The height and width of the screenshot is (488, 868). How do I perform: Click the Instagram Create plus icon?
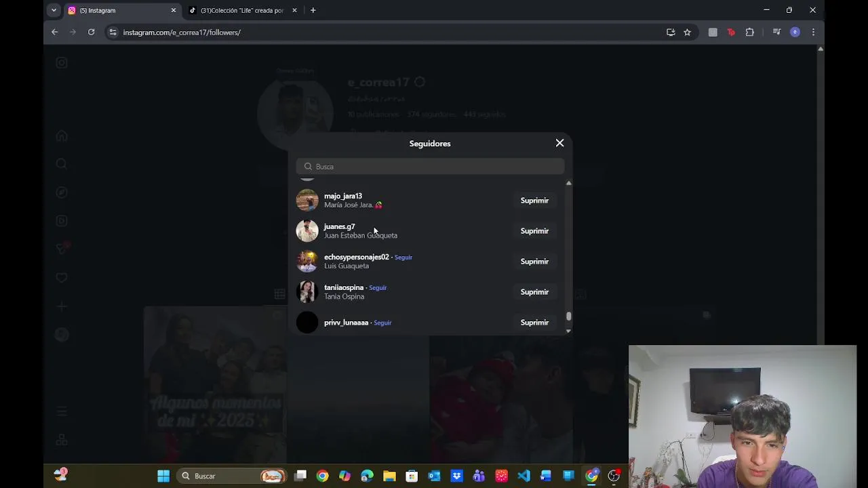(x=62, y=306)
